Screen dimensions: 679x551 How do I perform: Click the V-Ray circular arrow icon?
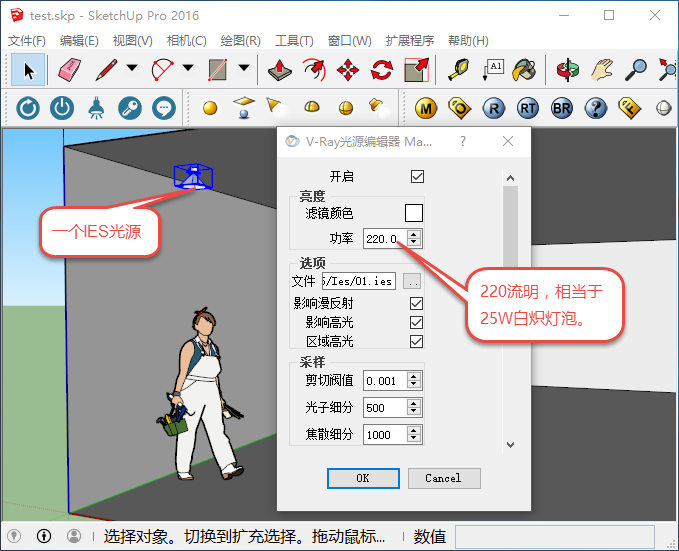tap(28, 108)
